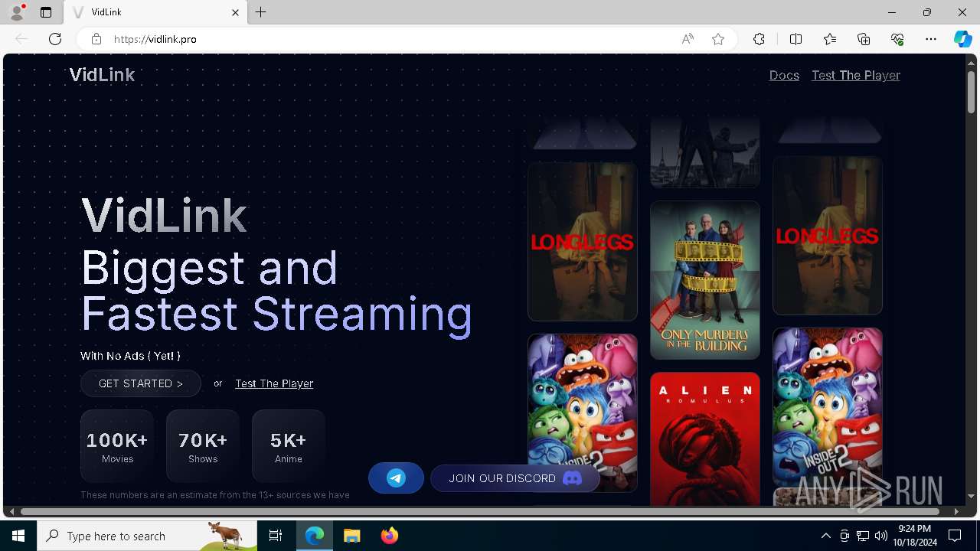Image resolution: width=980 pixels, height=551 pixels.
Task: Open the left Inside Out 2 poster
Action: (583, 412)
